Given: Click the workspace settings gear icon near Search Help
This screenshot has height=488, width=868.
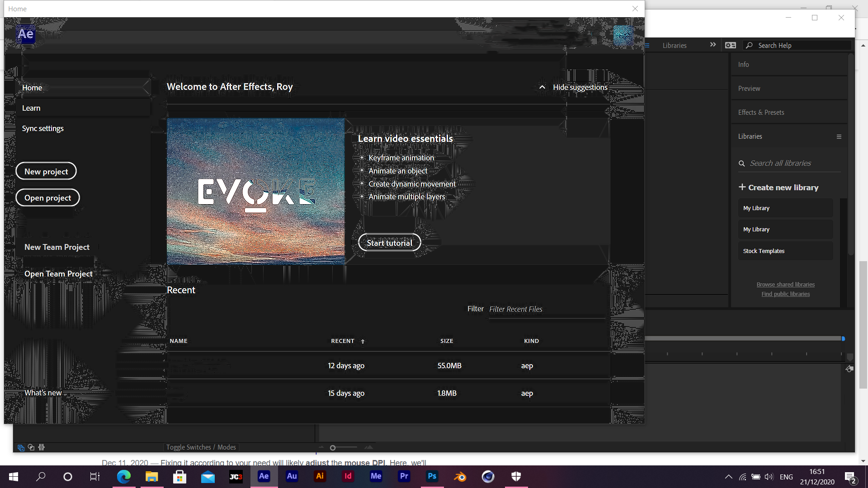Looking at the screenshot, I should pos(731,45).
